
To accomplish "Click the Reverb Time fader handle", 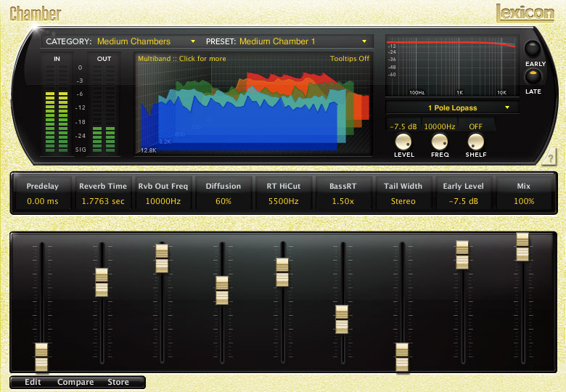I will (x=102, y=282).
